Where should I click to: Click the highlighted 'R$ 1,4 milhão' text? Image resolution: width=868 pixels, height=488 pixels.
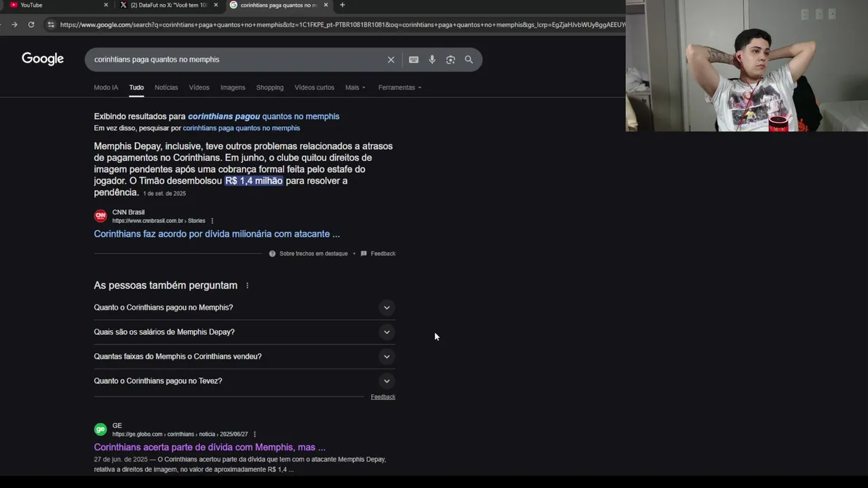click(254, 181)
